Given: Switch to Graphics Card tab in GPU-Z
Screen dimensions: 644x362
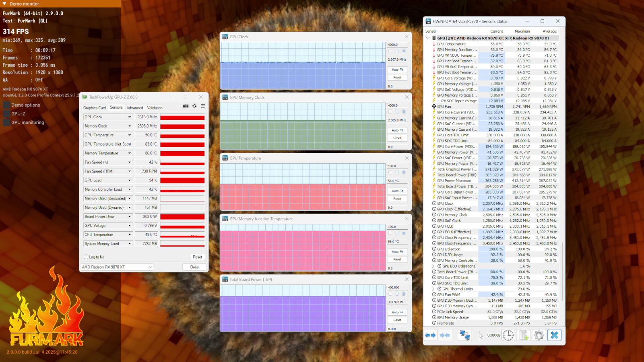Looking at the screenshot, I should [95, 108].
